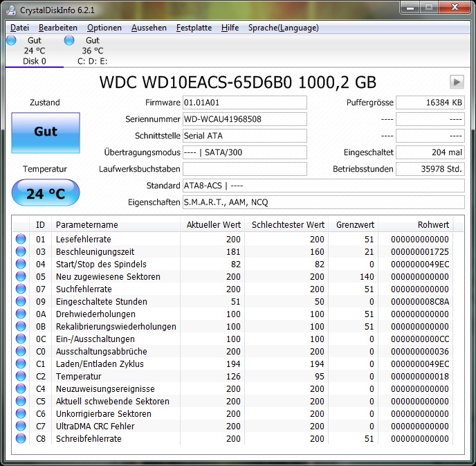Screen dimensions: 476x466
Task: Open the Bearbeiten menu
Action: 57,28
